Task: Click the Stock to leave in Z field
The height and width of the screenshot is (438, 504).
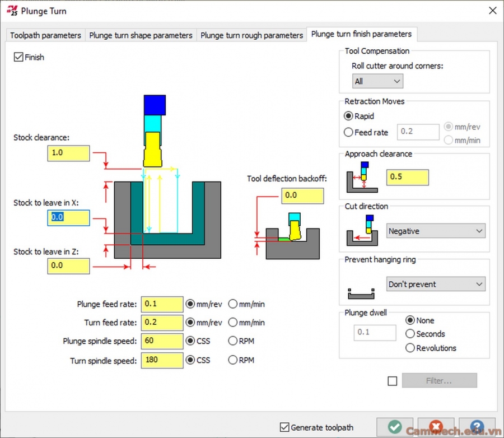Action: (68, 266)
